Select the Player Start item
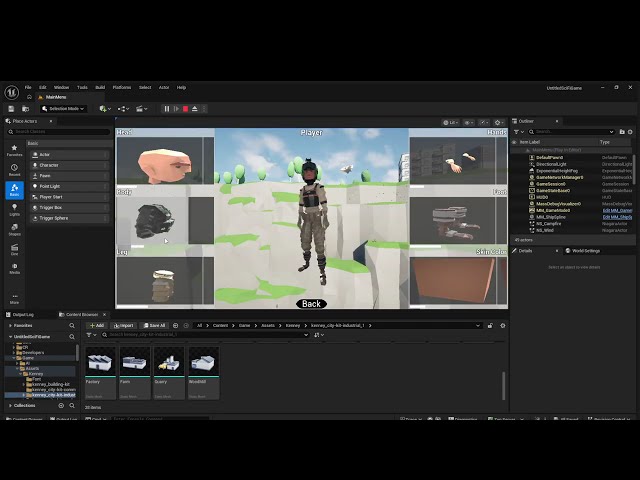Viewport: 640px width, 480px height. 69,197
